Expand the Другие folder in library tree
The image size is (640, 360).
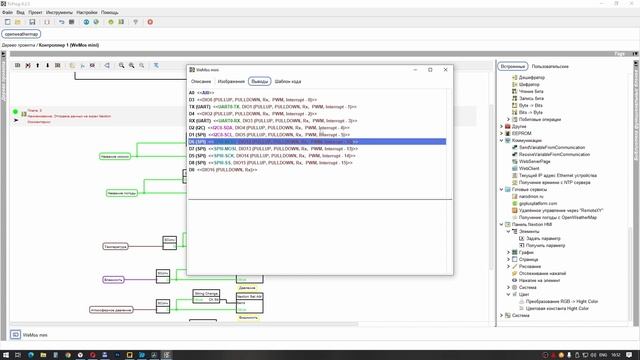click(x=502, y=127)
